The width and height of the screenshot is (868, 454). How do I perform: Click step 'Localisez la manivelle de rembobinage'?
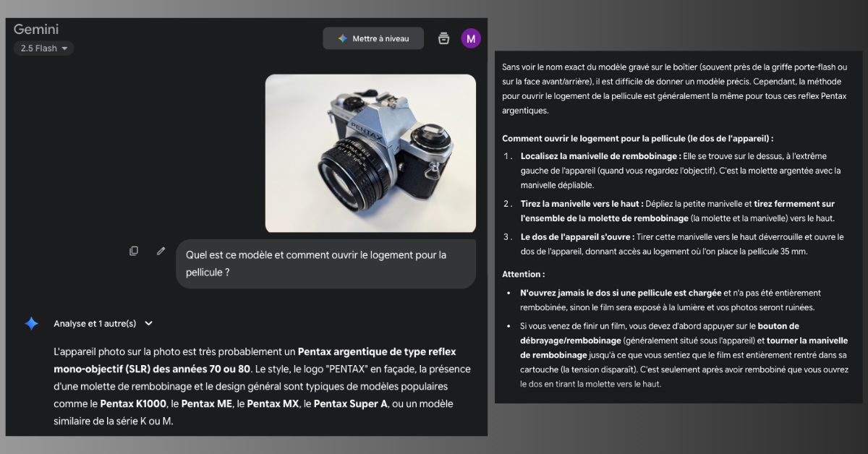point(600,155)
